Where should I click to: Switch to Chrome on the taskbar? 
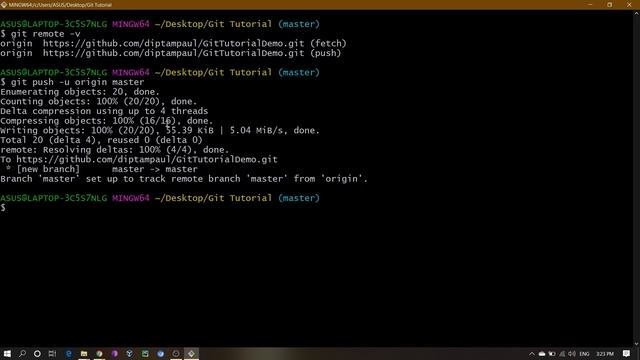pos(99,353)
